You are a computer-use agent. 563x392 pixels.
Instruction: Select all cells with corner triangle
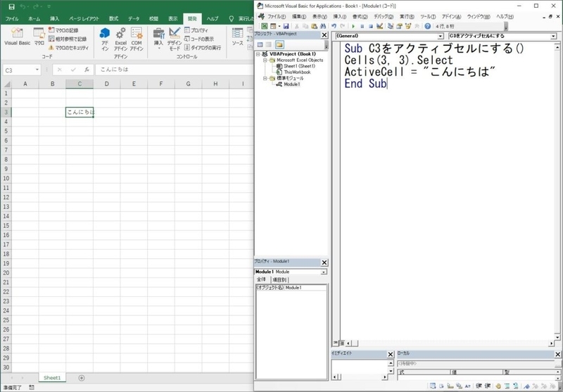(x=6, y=84)
